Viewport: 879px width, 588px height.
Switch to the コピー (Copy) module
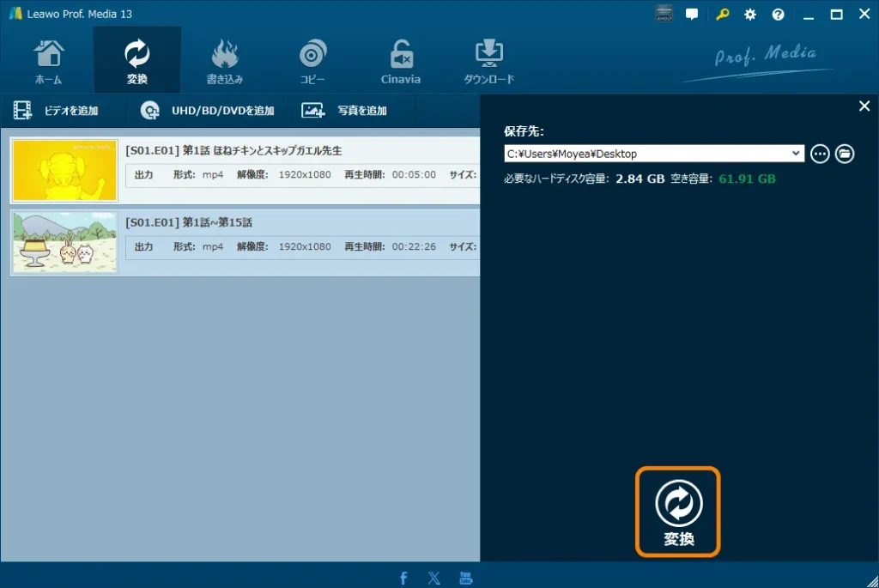[x=312, y=58]
